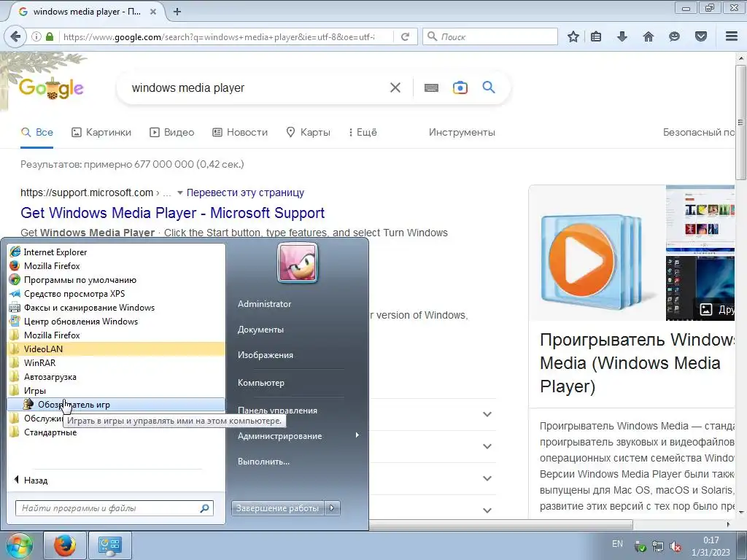Open Инструменты search tools
The image size is (747, 560).
(x=462, y=132)
